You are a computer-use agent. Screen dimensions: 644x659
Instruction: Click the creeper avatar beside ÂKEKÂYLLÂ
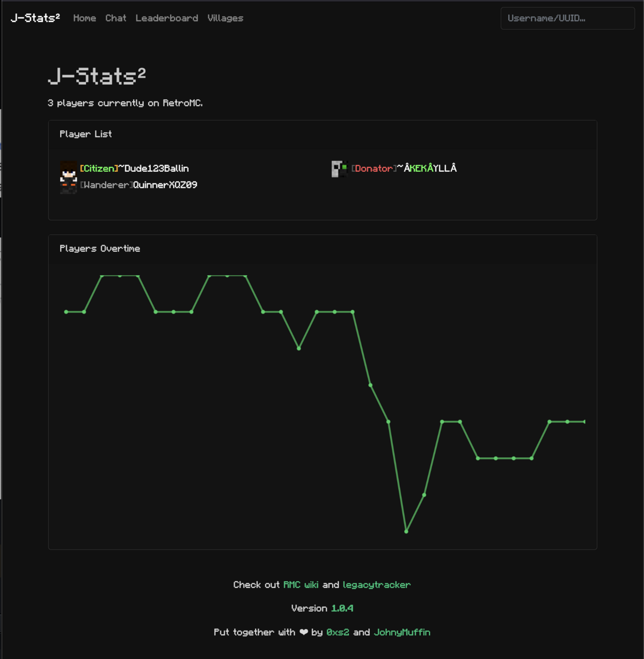(x=340, y=168)
